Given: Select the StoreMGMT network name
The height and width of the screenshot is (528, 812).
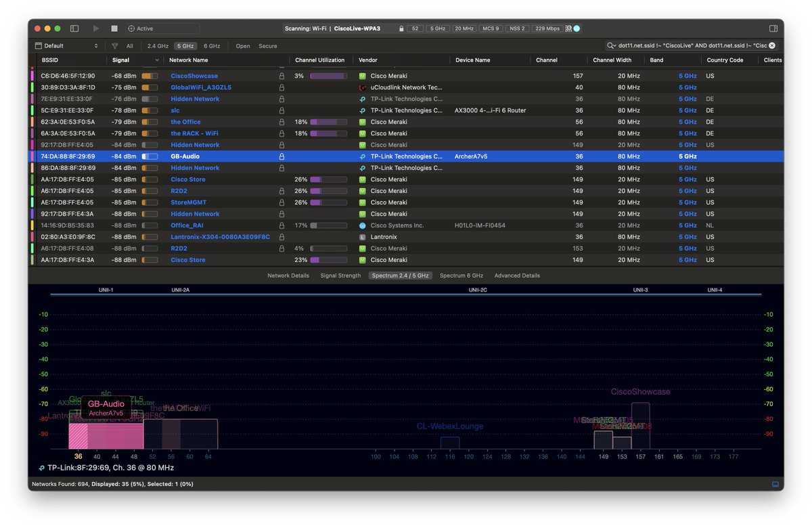Looking at the screenshot, I should (x=189, y=202).
